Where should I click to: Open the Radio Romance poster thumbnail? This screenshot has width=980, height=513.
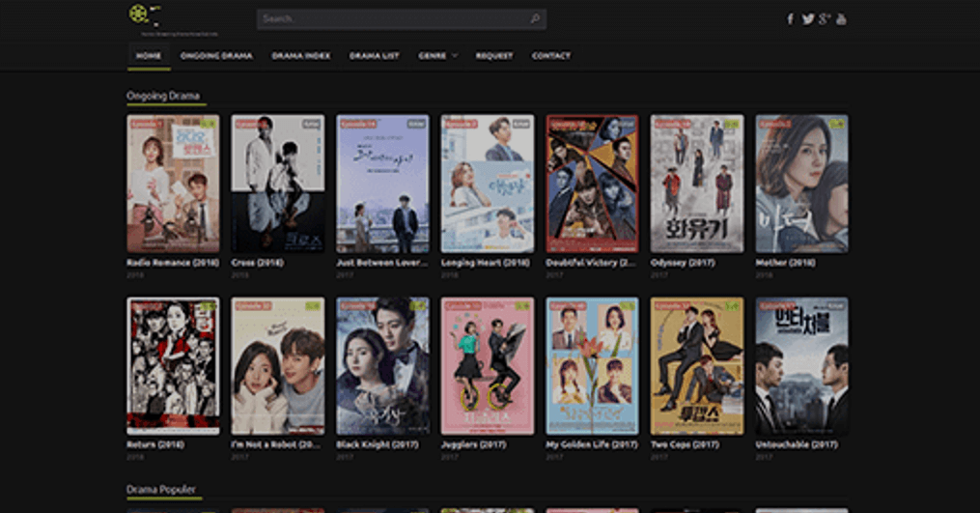(173, 184)
